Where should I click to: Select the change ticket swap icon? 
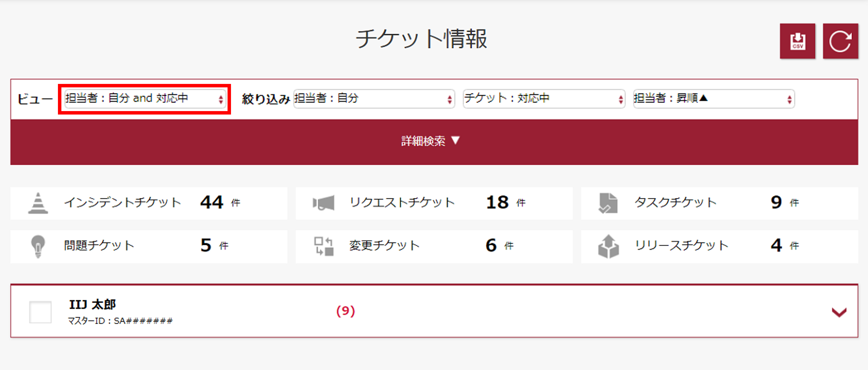[323, 246]
